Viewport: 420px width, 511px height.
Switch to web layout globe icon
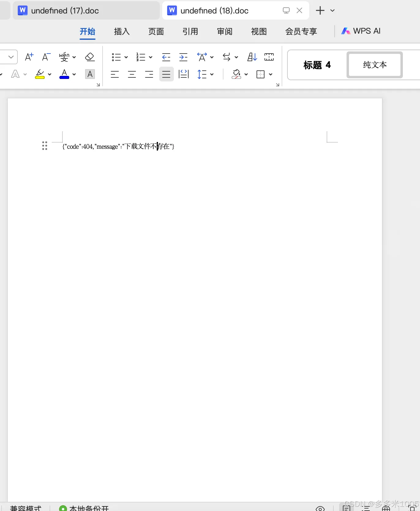386,508
